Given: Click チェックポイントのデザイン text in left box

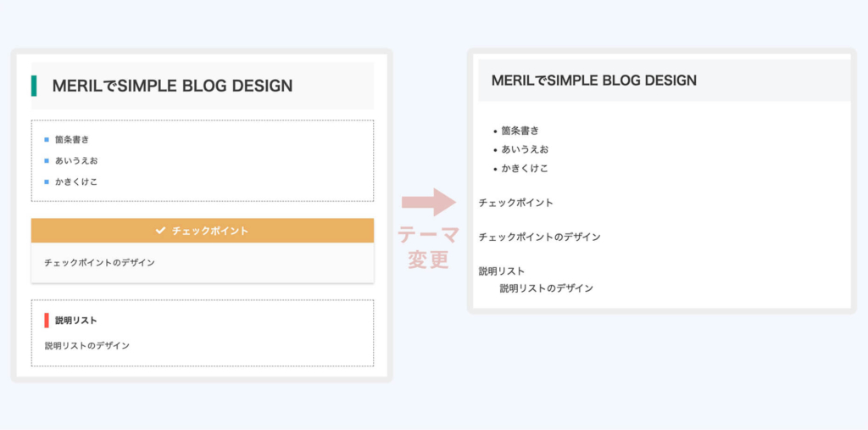Looking at the screenshot, I should (100, 263).
